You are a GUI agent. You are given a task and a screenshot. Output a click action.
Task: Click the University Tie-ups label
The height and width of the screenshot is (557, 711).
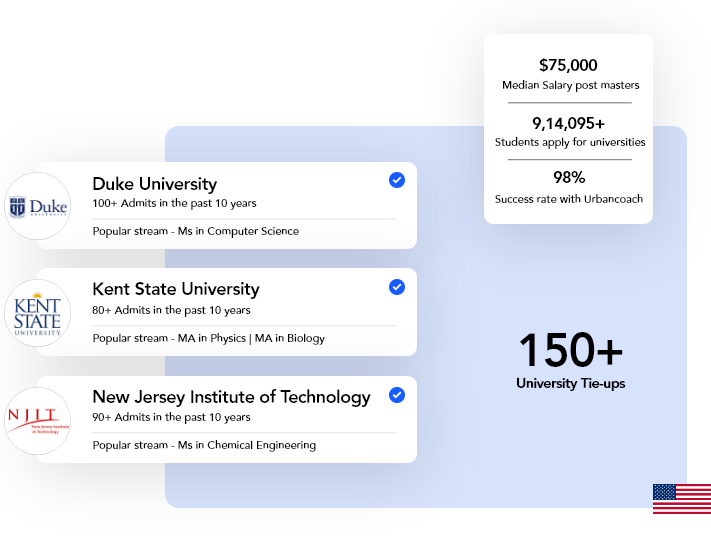[x=570, y=384]
